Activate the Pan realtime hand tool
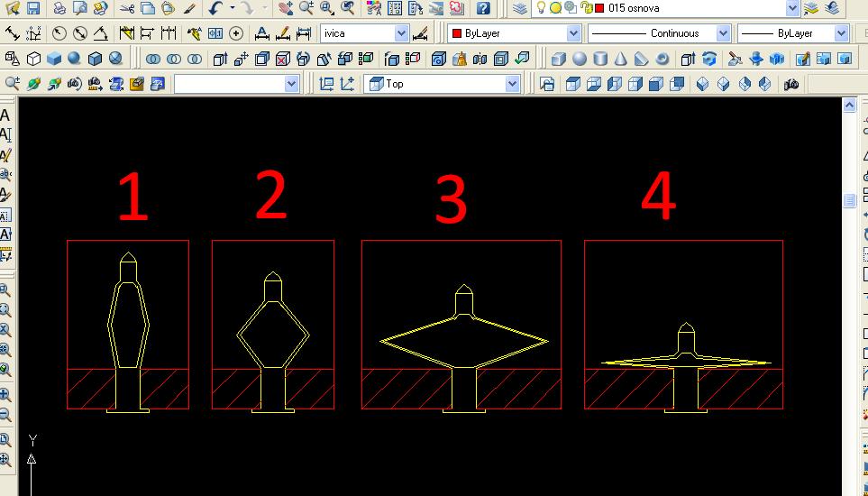Image resolution: width=868 pixels, height=496 pixels. click(x=286, y=8)
